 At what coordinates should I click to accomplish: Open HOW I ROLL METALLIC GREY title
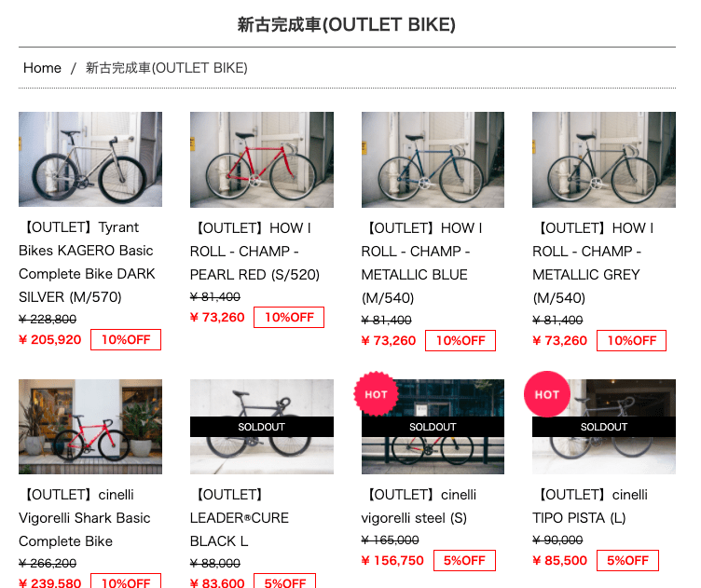[593, 263]
